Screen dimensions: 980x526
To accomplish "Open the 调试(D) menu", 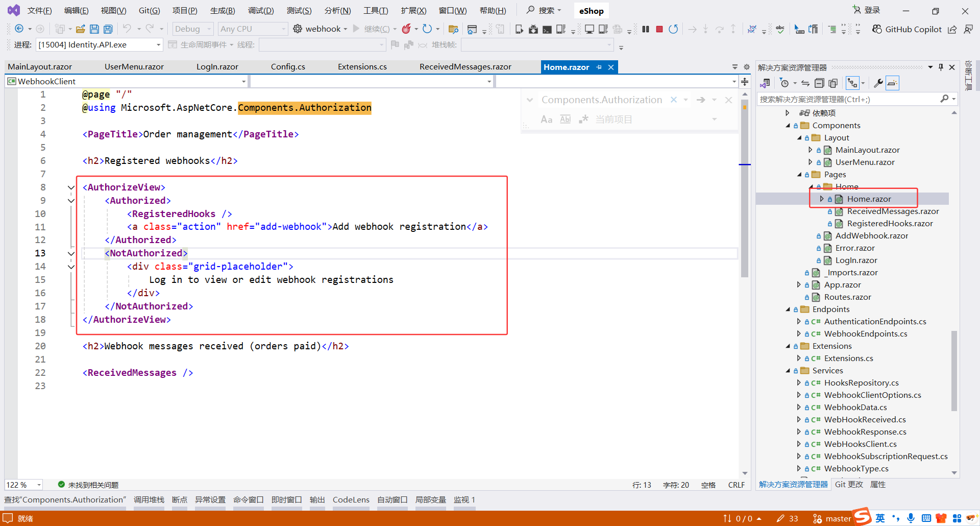I will [261, 11].
